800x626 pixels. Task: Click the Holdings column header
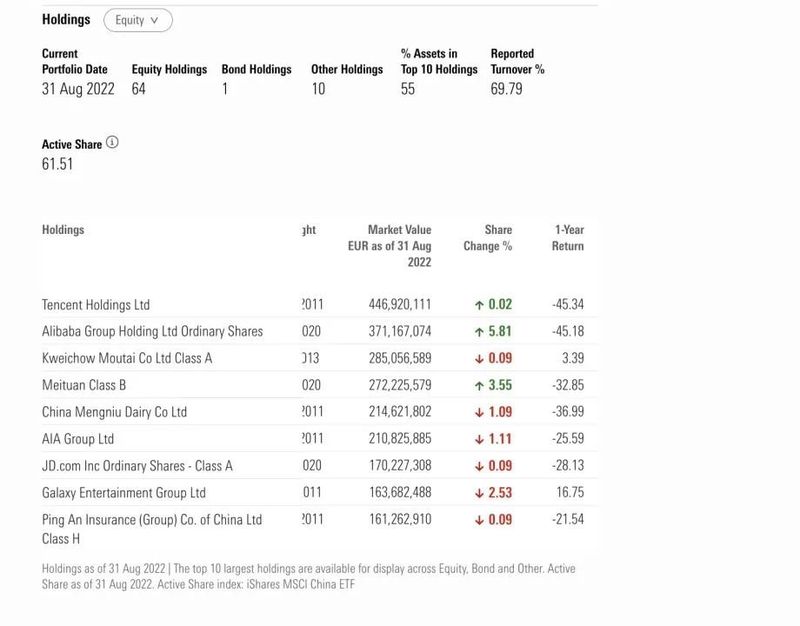(x=63, y=230)
